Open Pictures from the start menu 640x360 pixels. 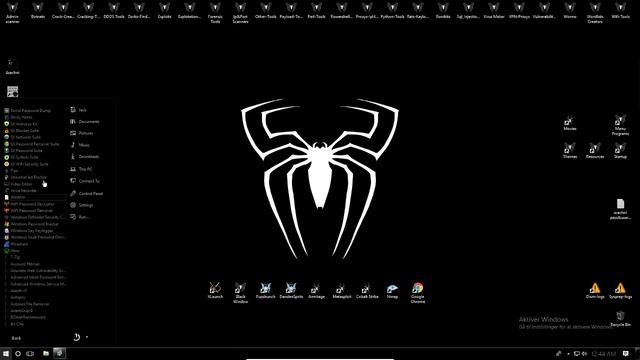[x=82, y=133]
